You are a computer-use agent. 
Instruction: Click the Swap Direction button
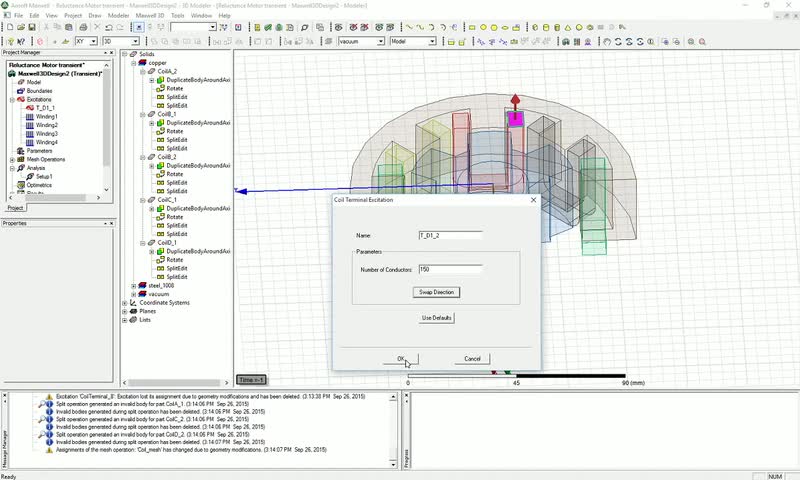436,292
